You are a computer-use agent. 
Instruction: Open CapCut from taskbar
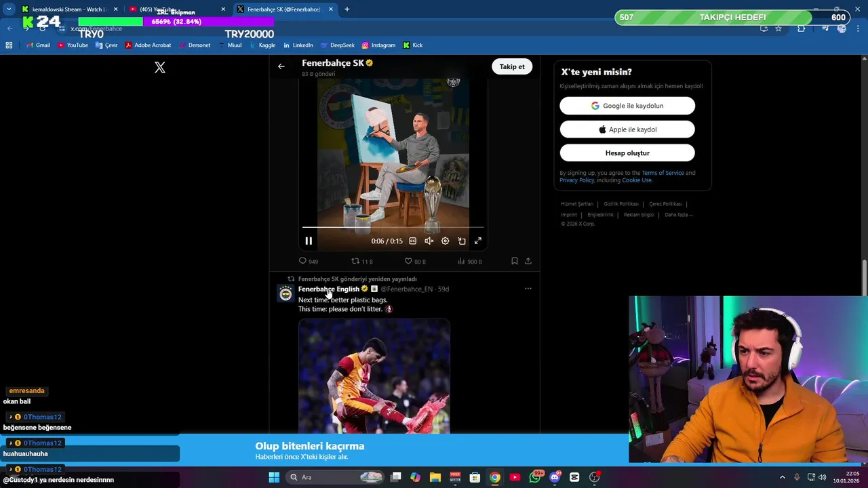(x=575, y=477)
